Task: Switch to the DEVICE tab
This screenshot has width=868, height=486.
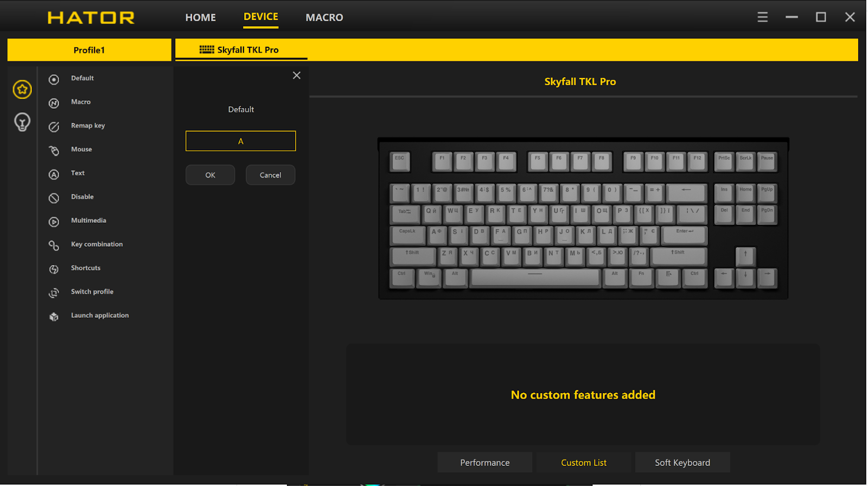Action: (x=261, y=17)
